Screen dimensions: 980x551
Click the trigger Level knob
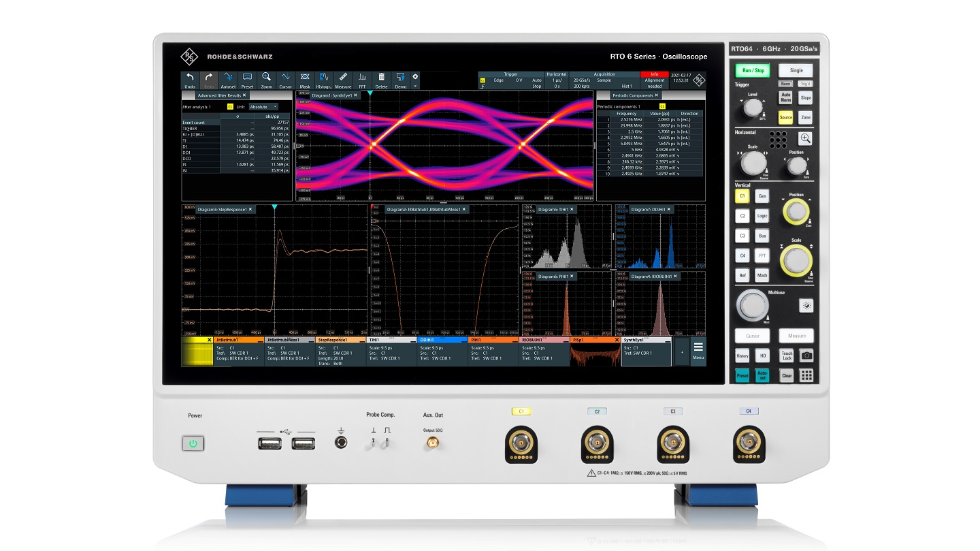751,108
